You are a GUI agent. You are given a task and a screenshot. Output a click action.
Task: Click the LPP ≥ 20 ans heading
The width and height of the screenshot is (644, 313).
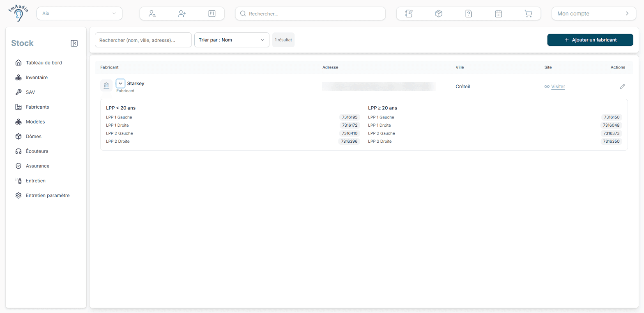click(382, 108)
